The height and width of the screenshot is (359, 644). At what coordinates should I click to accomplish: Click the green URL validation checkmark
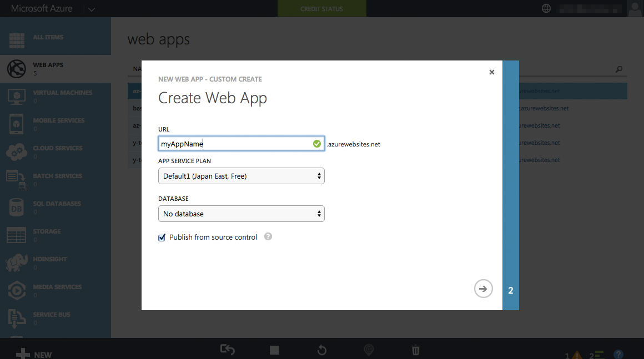(x=317, y=144)
